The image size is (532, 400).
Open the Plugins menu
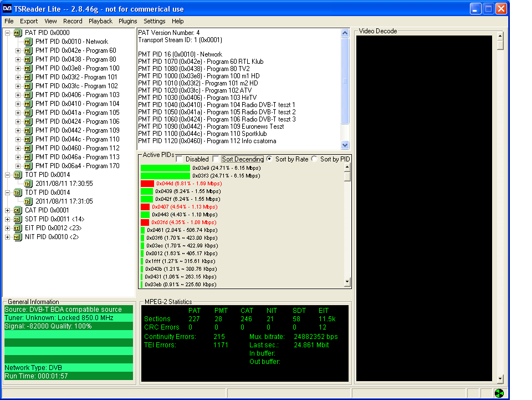pyautogui.click(x=128, y=21)
